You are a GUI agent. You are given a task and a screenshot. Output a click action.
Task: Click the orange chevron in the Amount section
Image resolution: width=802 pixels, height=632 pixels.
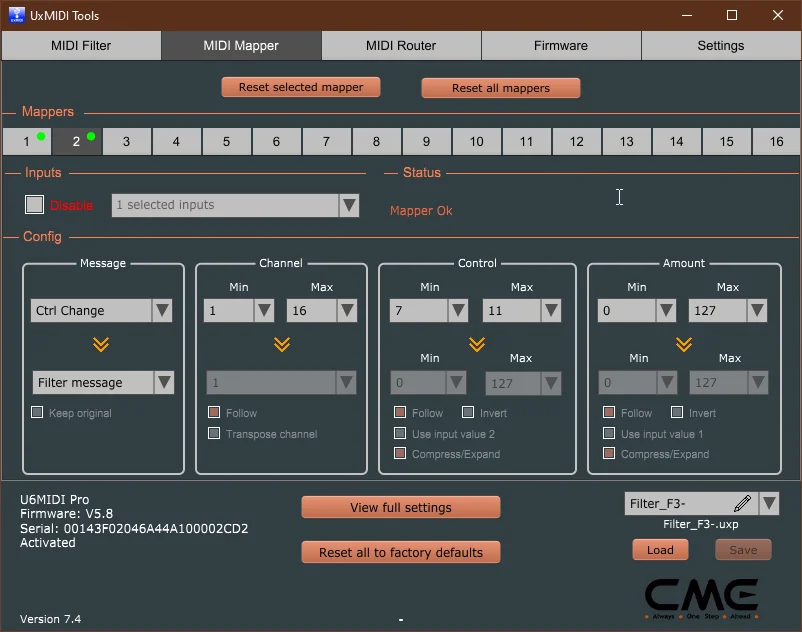[684, 345]
